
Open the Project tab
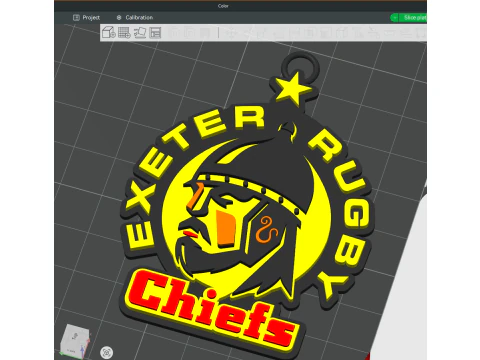click(86, 18)
